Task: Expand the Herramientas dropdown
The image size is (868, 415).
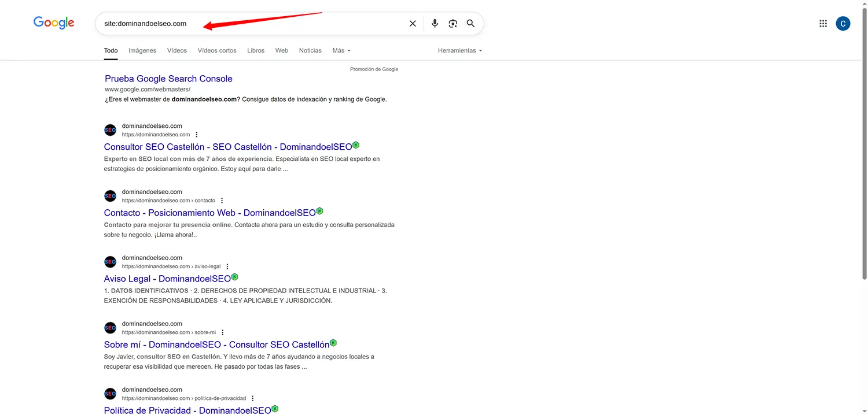Action: point(459,51)
